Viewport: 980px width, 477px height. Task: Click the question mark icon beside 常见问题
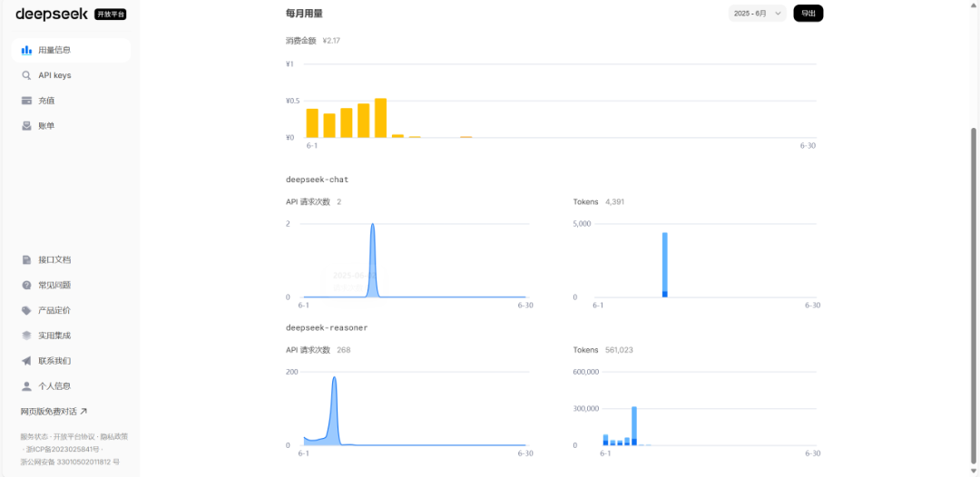pyautogui.click(x=26, y=286)
